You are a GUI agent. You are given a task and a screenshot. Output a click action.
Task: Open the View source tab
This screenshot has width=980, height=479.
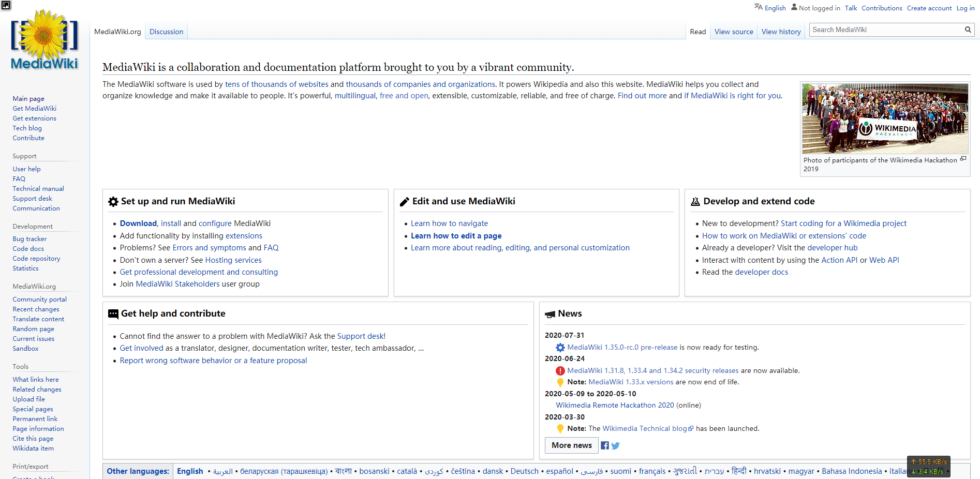click(734, 32)
